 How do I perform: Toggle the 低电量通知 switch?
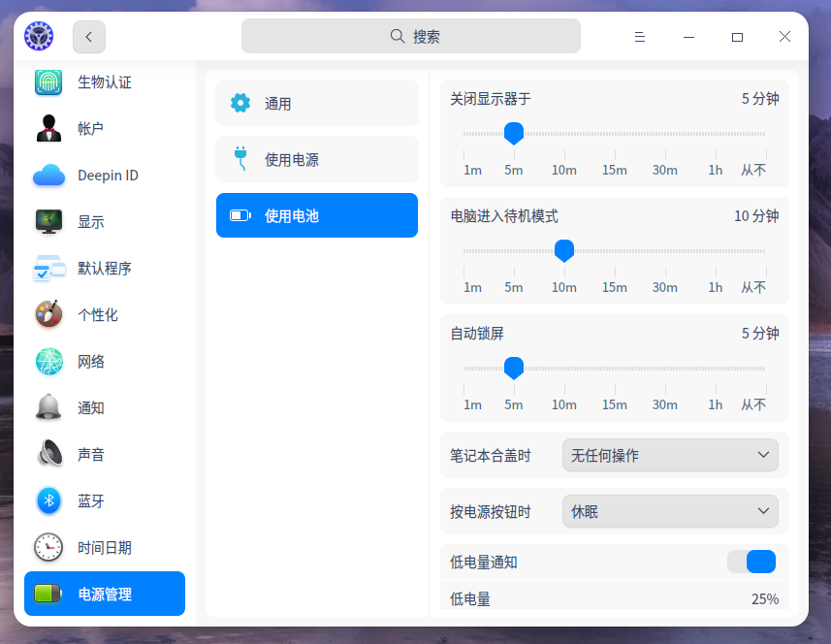pyautogui.click(x=751, y=562)
